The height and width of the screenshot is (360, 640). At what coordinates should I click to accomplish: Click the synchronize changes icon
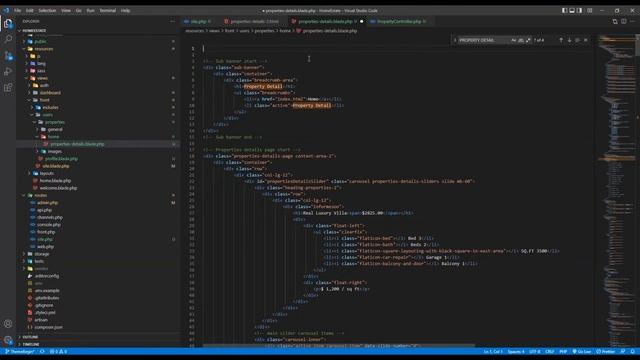[42, 351]
